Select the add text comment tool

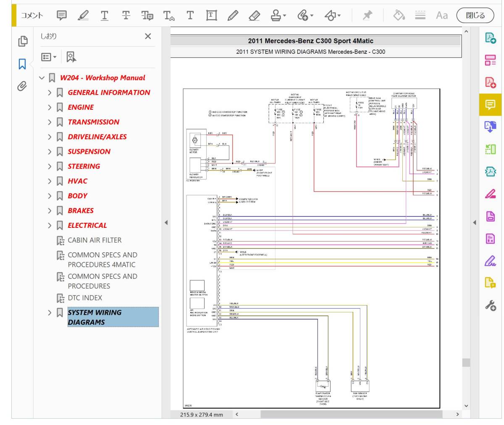pyautogui.click(x=190, y=16)
